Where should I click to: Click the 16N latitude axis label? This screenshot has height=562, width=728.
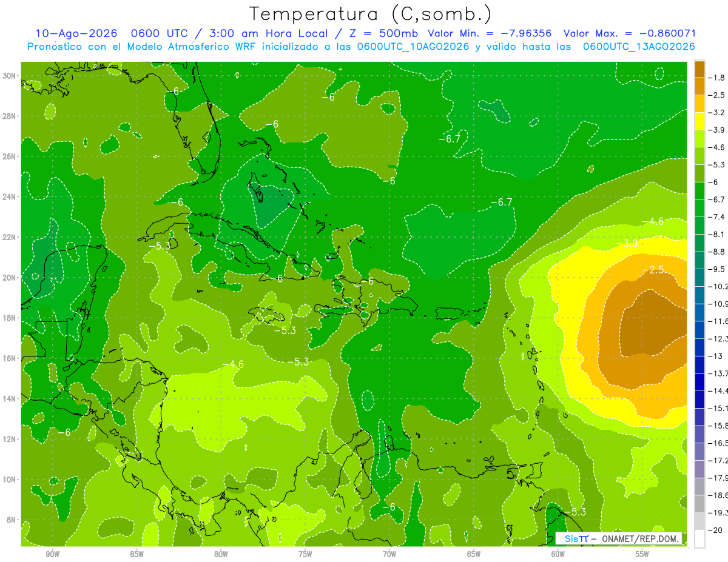tap(8, 358)
